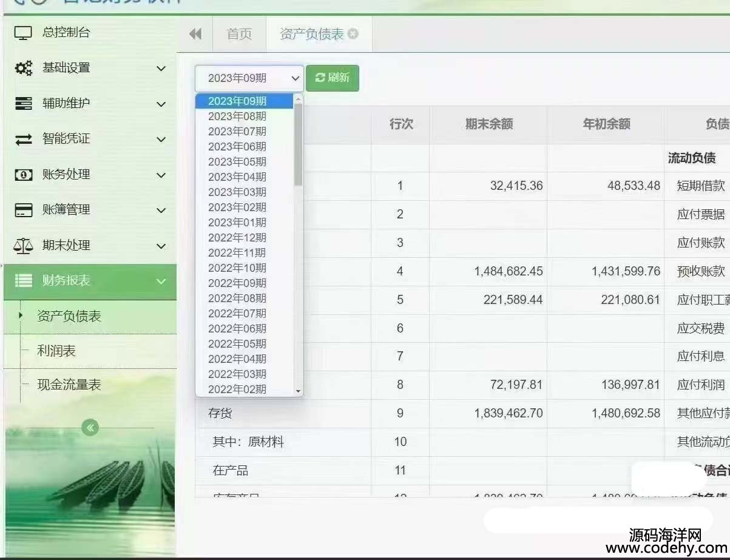Screen dimensions: 730x560
Task: Click the value 1,484,682.45
Action: click(509, 271)
